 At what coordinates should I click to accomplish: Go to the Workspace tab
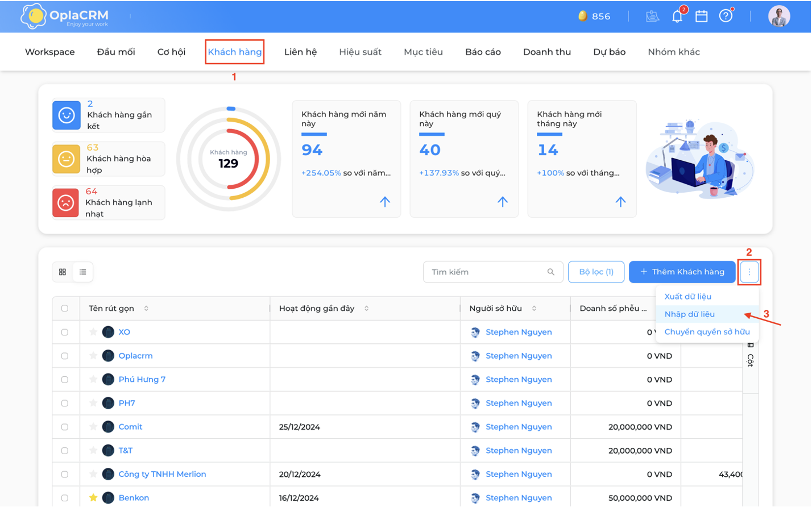coord(50,52)
